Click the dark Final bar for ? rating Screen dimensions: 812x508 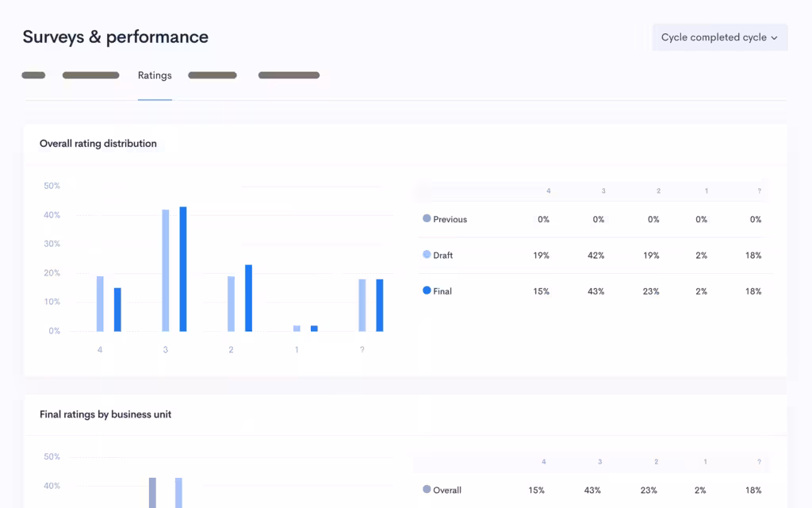tap(380, 306)
